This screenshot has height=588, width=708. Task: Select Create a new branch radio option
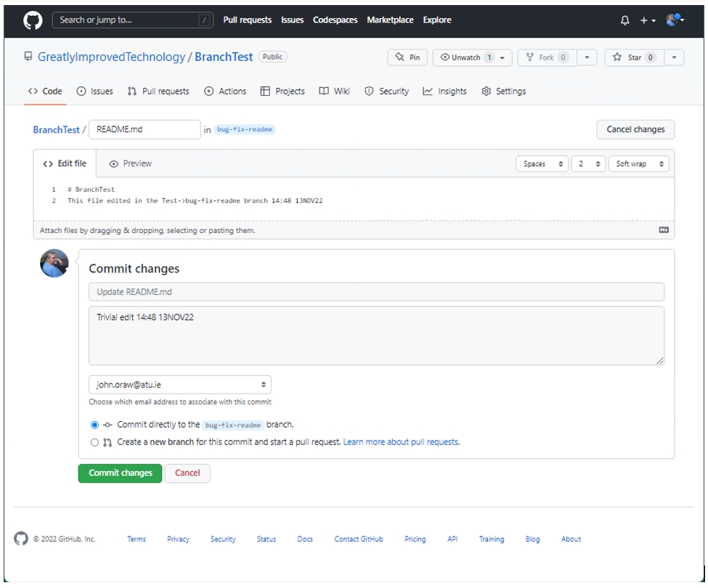click(94, 442)
